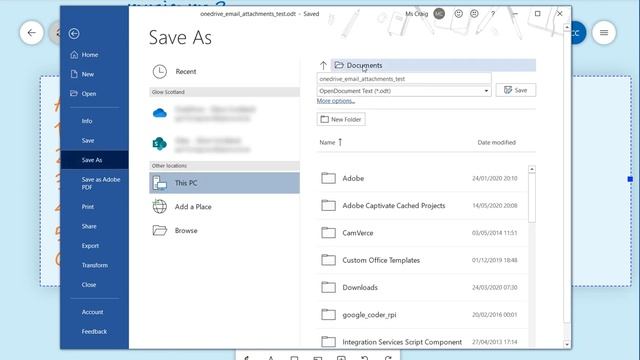Sort by Date modified column
The width and height of the screenshot is (640, 360).
pos(496,142)
